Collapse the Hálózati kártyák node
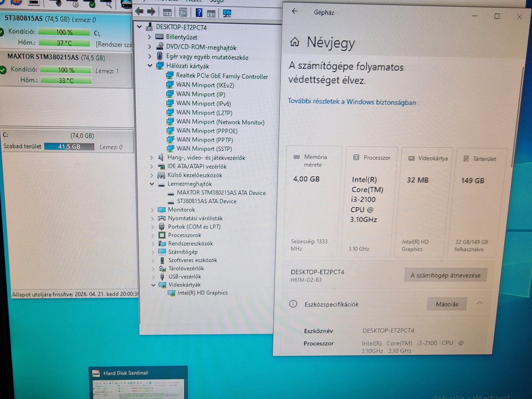Viewport: 532px width, 399px height. point(150,66)
